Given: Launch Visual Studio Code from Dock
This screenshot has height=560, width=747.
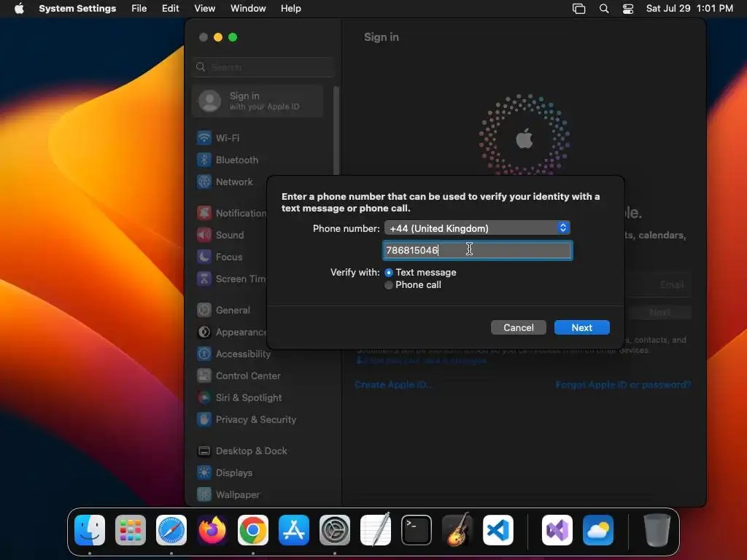Looking at the screenshot, I should tap(498, 530).
